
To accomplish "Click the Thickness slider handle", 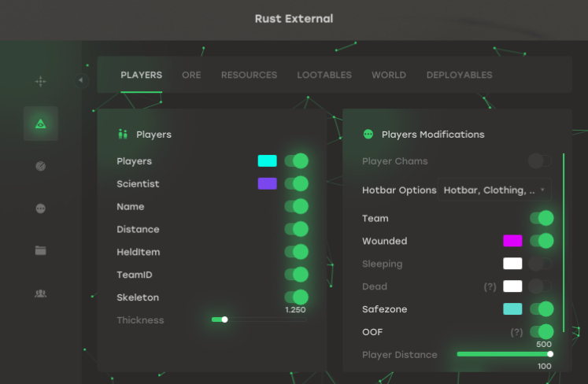I will point(224,319).
